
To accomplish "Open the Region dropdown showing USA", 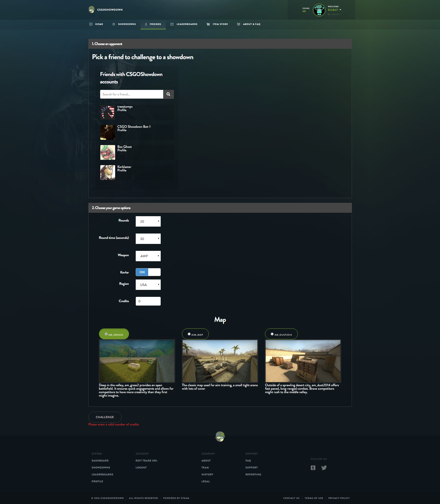I will 148,285.
